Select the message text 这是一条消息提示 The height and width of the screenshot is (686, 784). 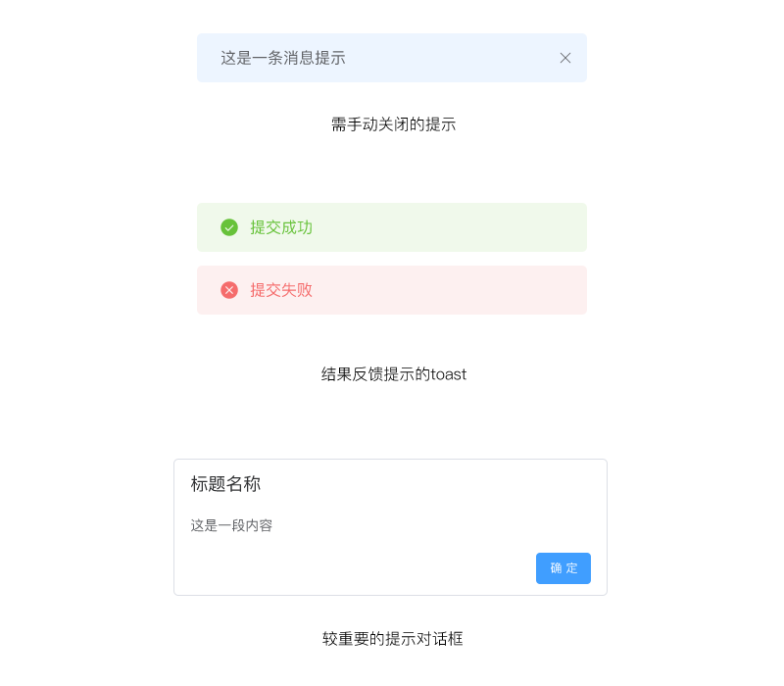(283, 58)
